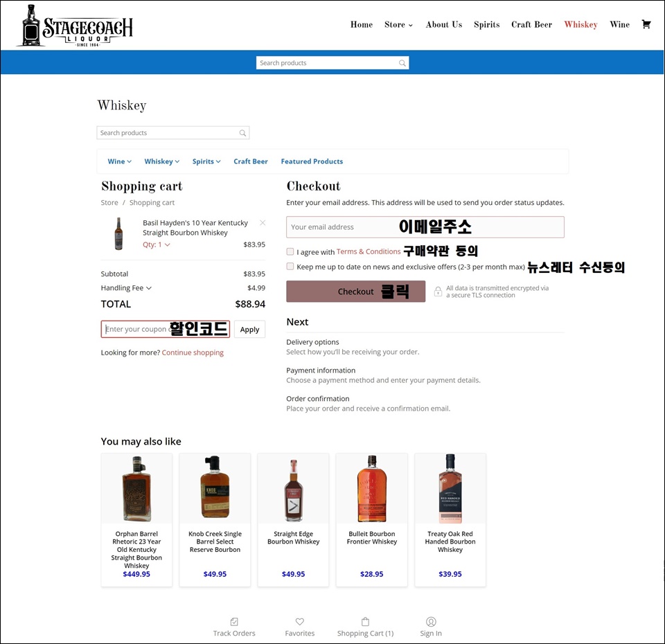Click the Delivery options step text
665x644 pixels.
[x=312, y=342]
